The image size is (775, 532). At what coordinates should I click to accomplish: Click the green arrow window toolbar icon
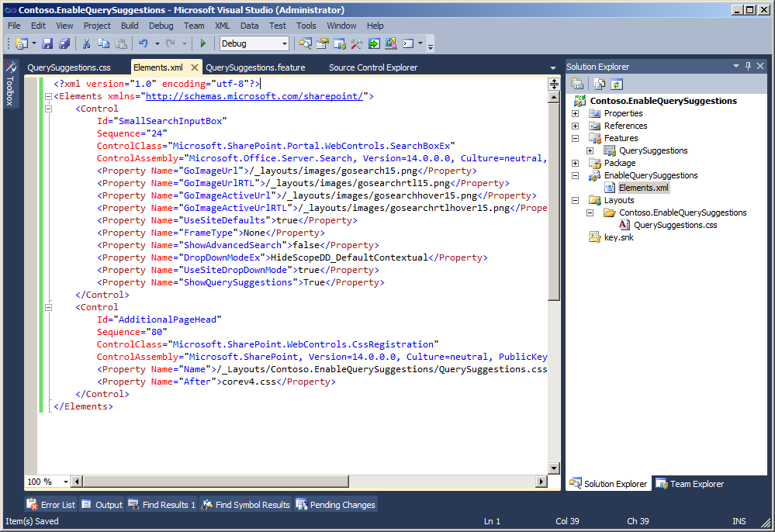click(374, 43)
